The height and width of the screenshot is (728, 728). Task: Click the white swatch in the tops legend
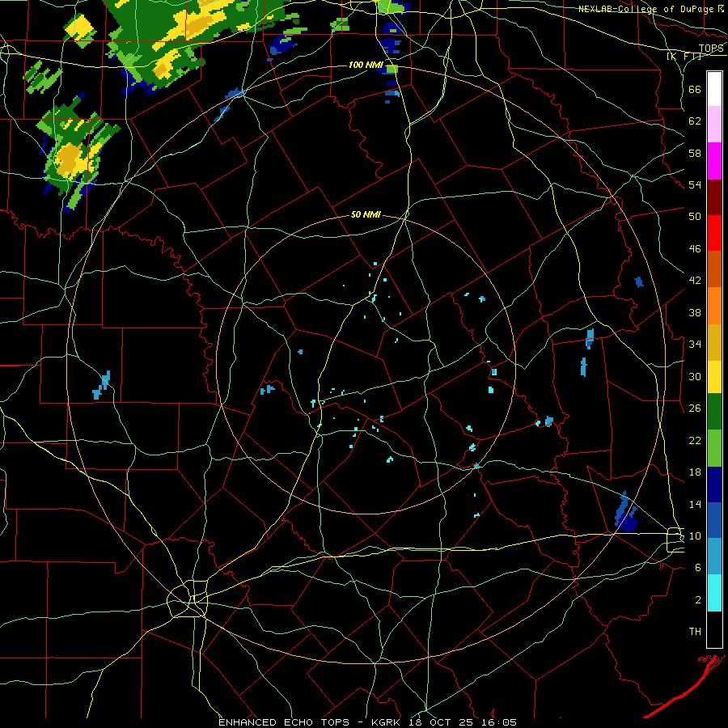(x=714, y=89)
